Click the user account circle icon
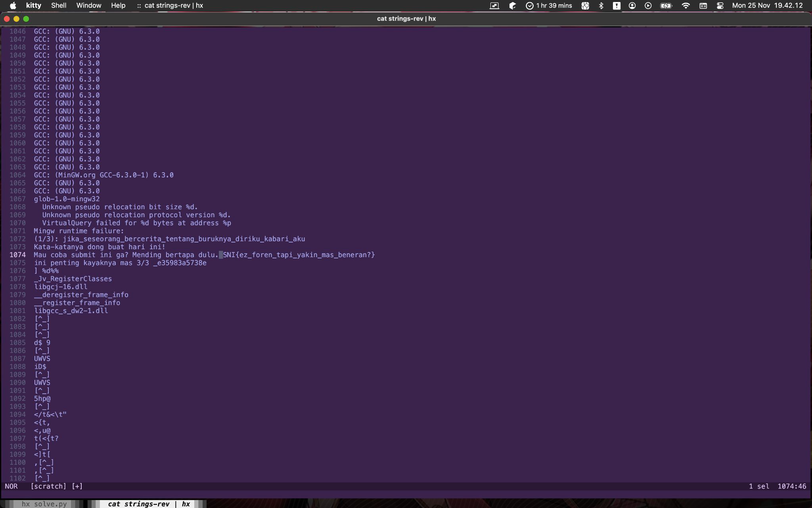 pos(632,6)
